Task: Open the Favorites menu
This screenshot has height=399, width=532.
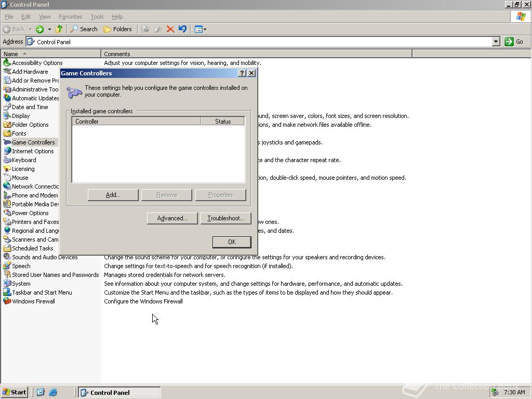Action: 70,17
